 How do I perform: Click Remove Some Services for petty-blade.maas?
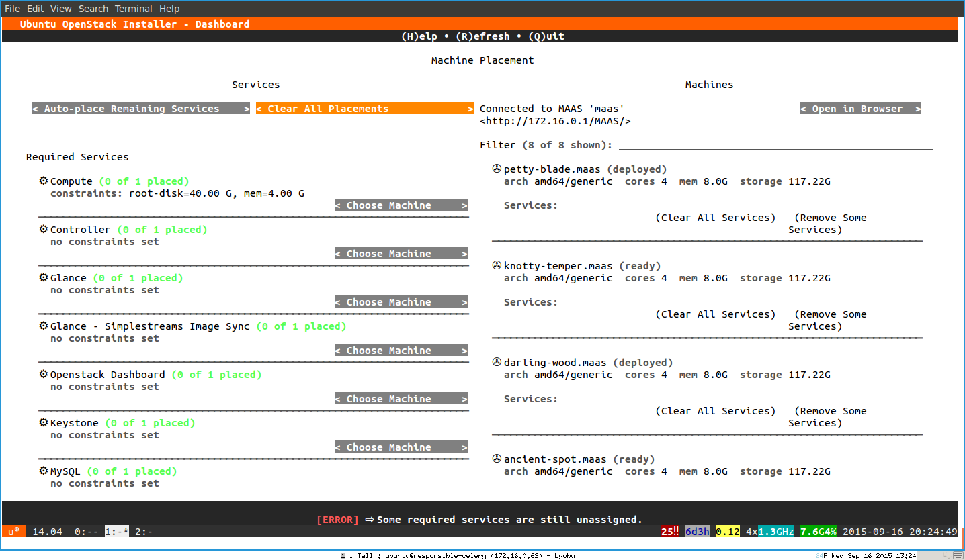(827, 224)
